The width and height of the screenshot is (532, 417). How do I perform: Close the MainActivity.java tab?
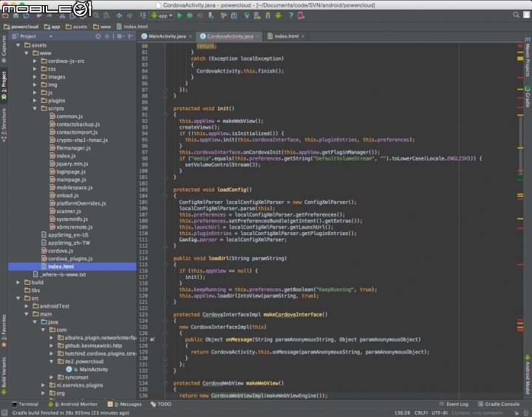click(x=191, y=36)
